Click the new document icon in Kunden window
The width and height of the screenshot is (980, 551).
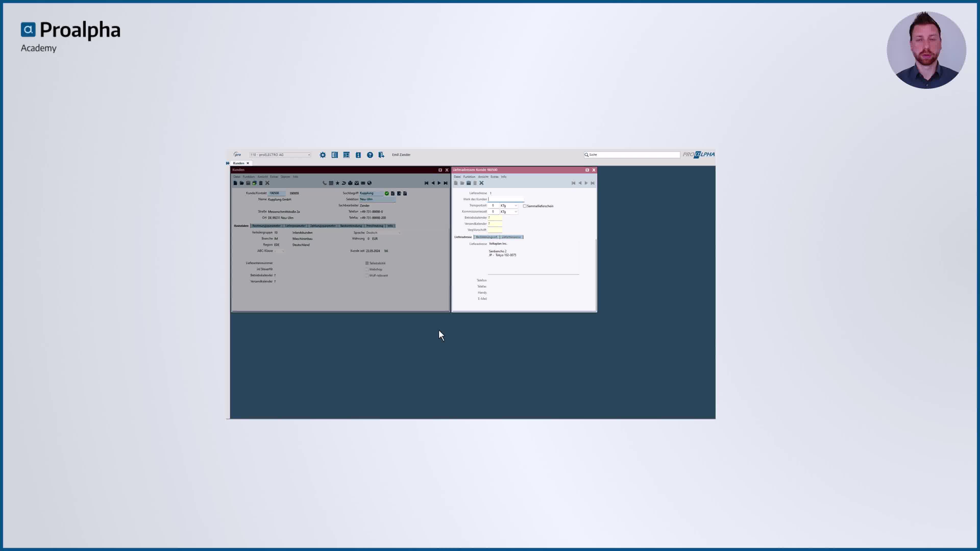coord(235,183)
